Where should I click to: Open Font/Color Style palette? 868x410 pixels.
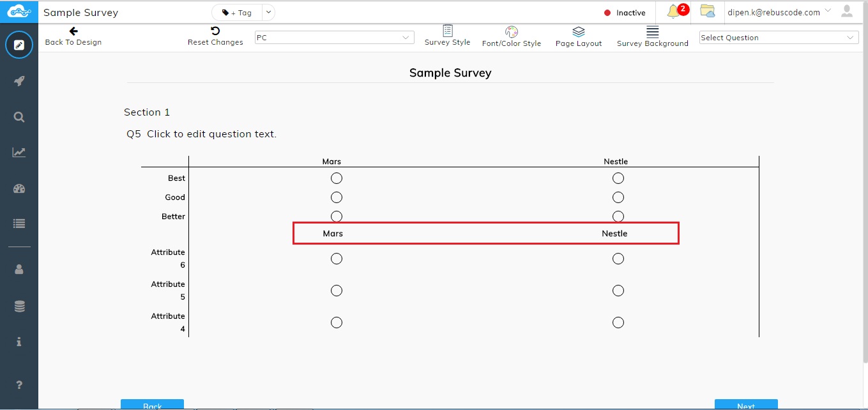[x=512, y=37]
